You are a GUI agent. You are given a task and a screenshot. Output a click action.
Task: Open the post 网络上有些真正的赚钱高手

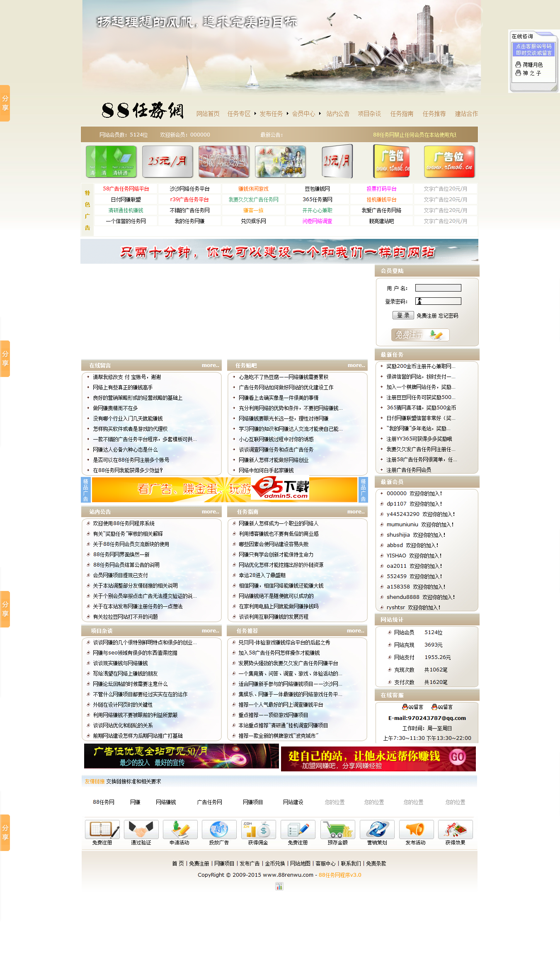click(x=123, y=387)
